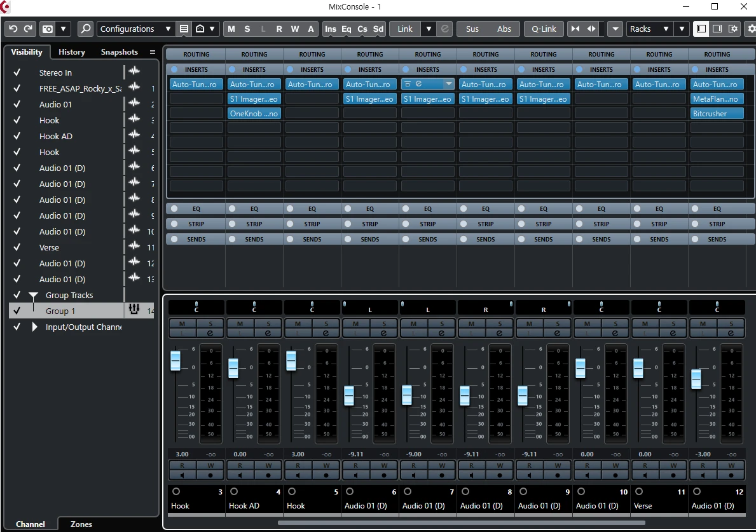This screenshot has width=756, height=532.
Task: Click the Abs link button
Action: point(504,29)
